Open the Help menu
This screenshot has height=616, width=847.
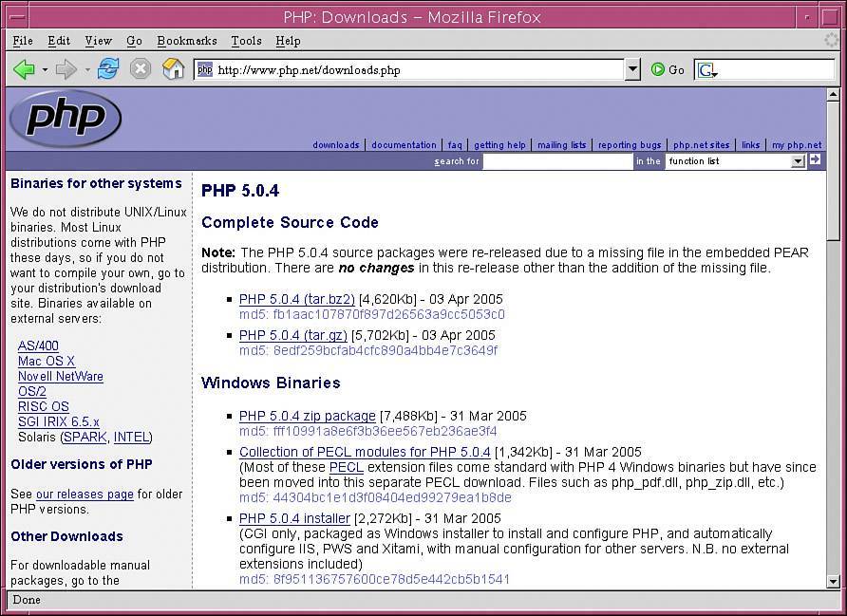click(288, 41)
